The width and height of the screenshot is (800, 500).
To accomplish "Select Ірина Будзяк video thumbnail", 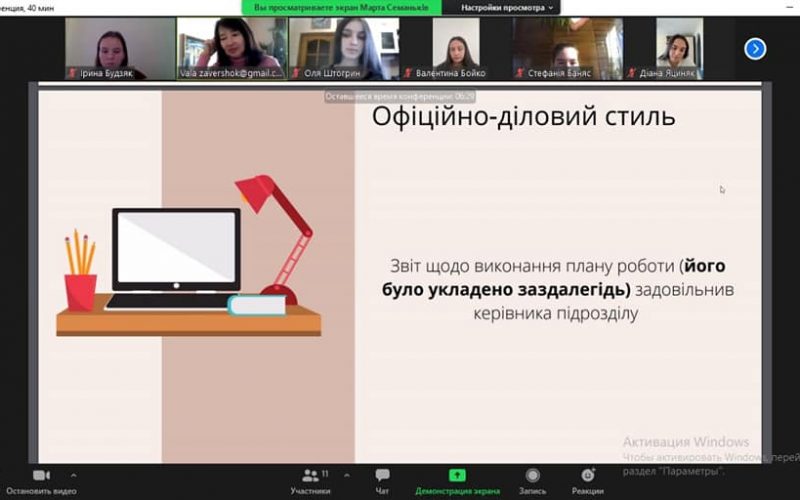I will coord(120,47).
